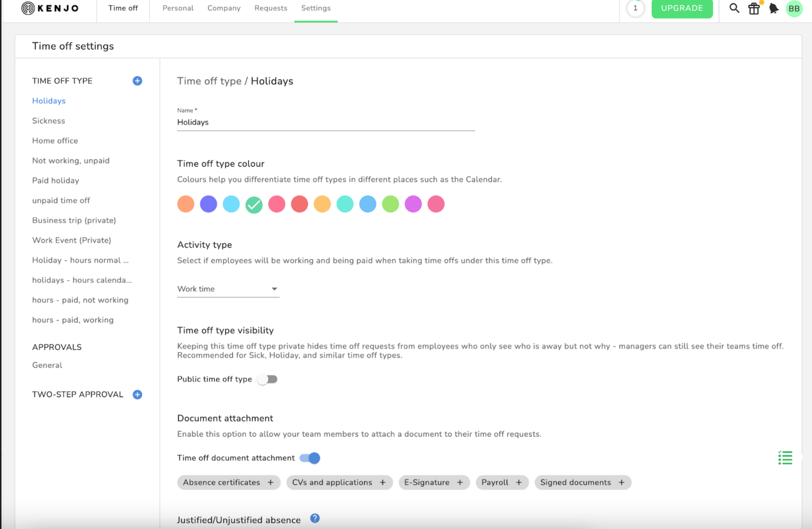This screenshot has height=529, width=812.
Task: Click the Kenjo logo icon
Action: click(28, 8)
